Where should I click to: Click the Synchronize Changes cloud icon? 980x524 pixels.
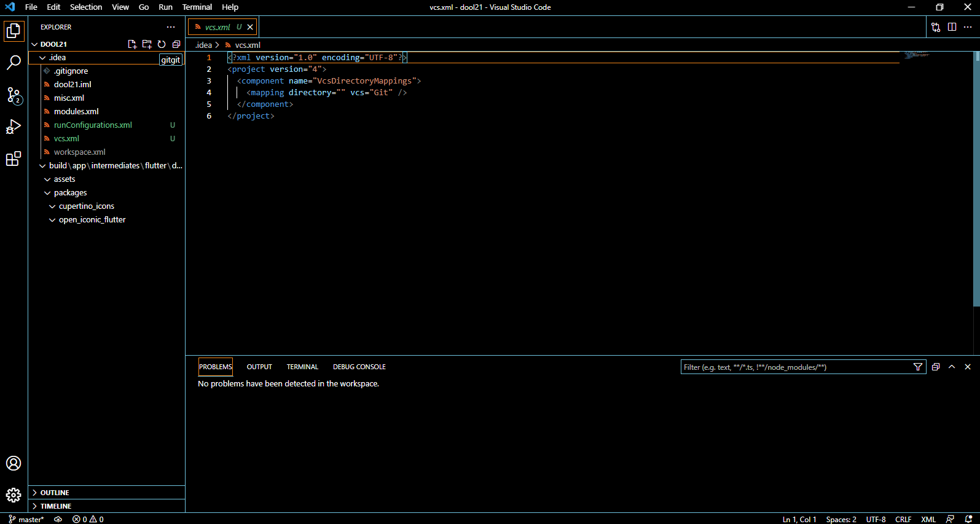58,519
